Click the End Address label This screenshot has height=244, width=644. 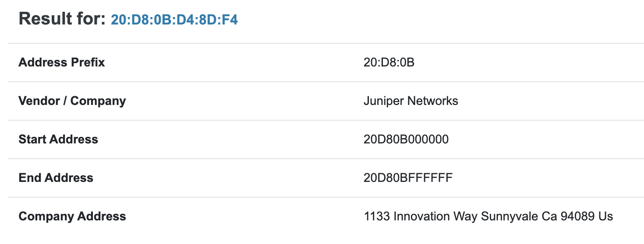pyautogui.click(x=56, y=178)
